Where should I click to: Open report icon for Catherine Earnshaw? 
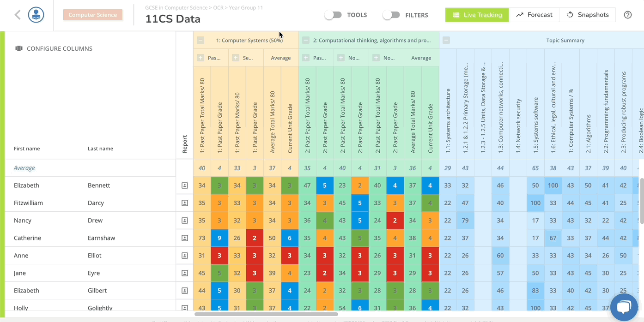tap(185, 238)
